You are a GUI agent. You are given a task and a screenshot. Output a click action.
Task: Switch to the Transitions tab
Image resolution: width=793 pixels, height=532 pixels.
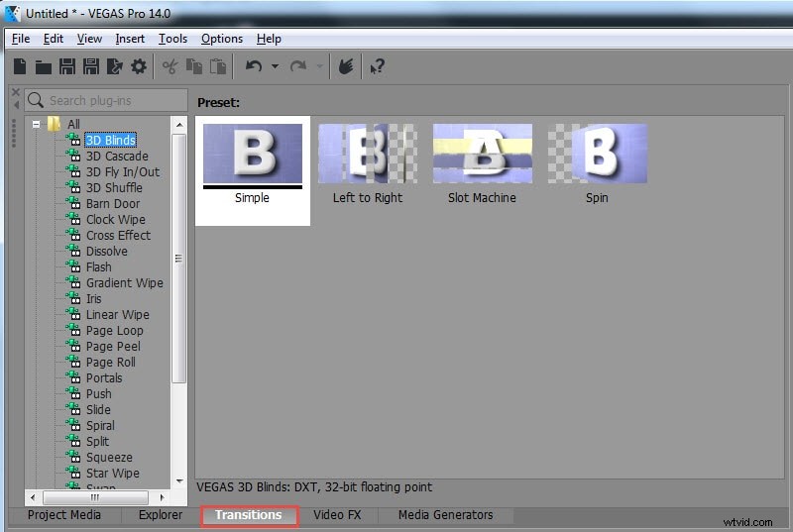coord(249,515)
